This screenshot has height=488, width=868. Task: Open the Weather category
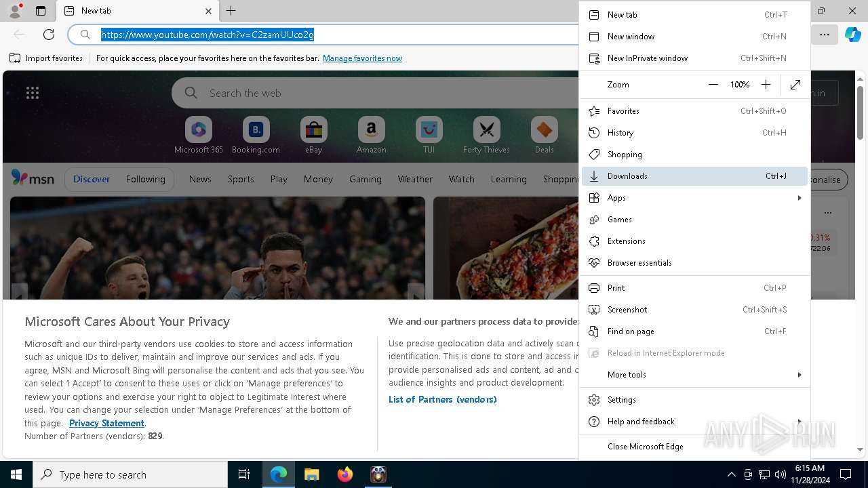(415, 179)
